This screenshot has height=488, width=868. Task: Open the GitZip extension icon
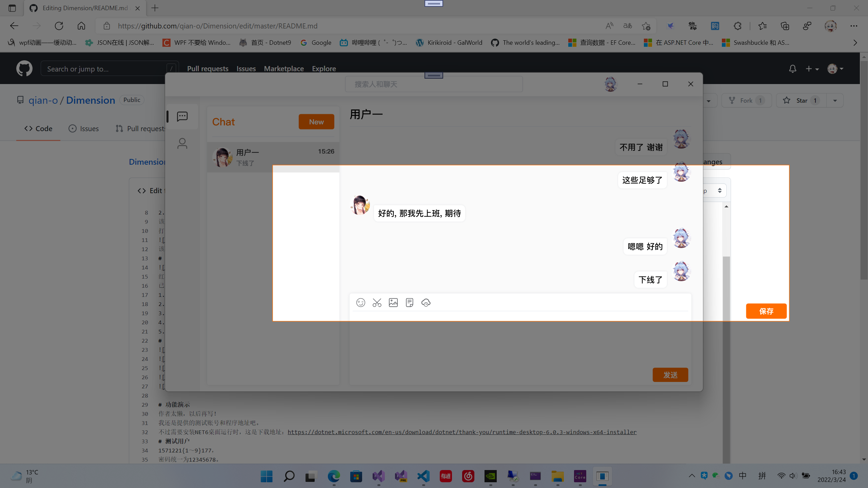point(692,26)
